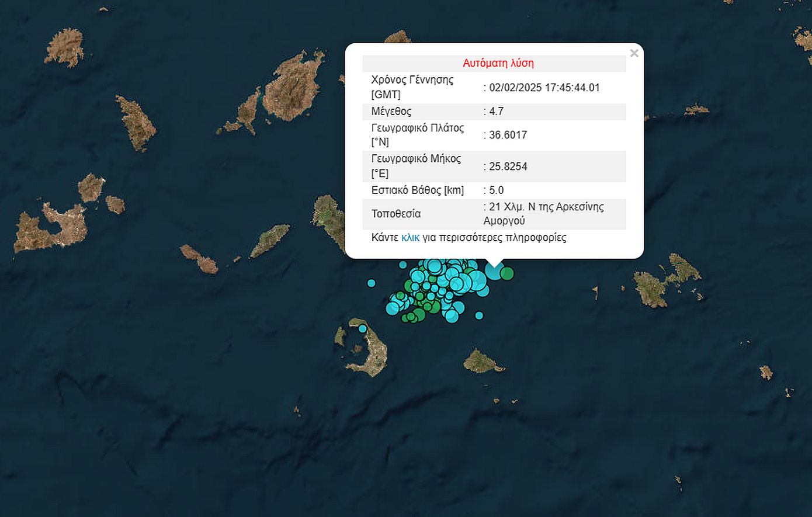This screenshot has width=812, height=517.
Task: Select the Εστιακό Βάθος [km] label
Action: (418, 190)
